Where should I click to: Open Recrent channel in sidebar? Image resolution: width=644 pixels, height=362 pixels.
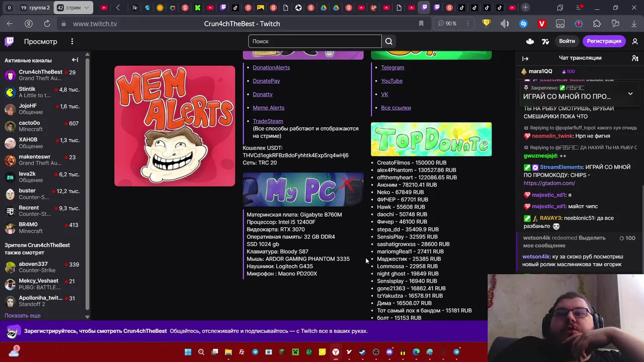tap(42, 211)
